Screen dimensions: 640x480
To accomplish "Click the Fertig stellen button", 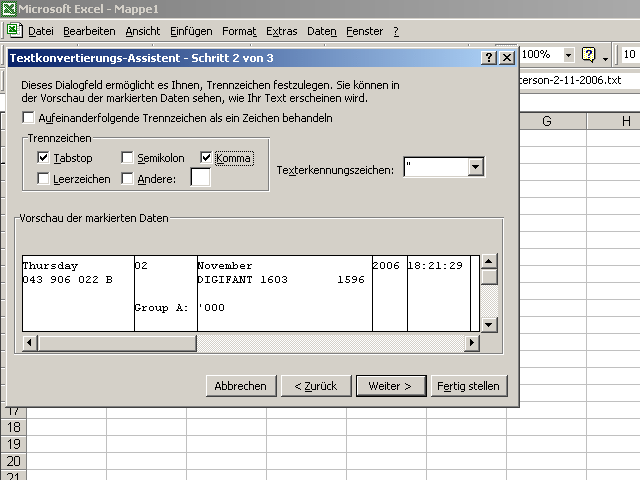I will tap(469, 386).
